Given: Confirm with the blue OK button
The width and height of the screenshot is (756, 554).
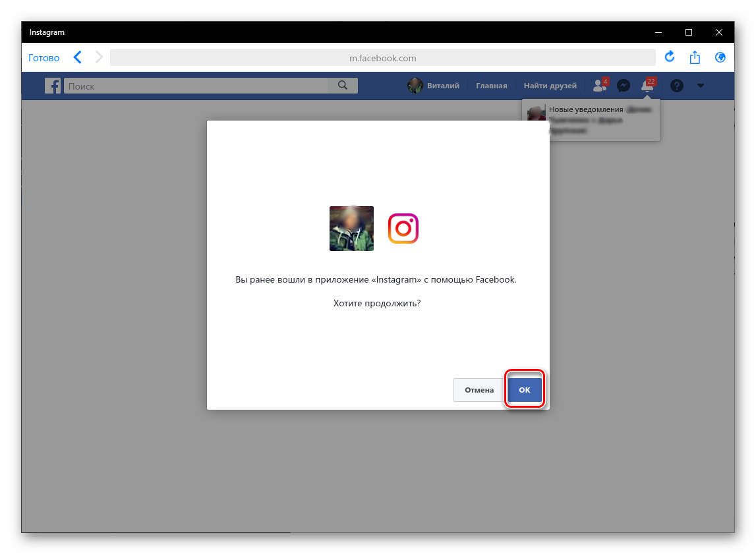Looking at the screenshot, I should 525,390.
